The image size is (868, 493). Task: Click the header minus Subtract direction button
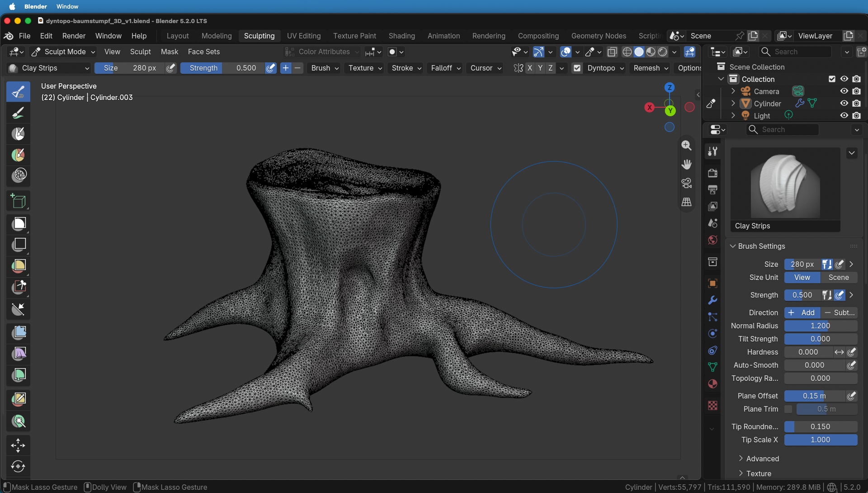pyautogui.click(x=297, y=68)
